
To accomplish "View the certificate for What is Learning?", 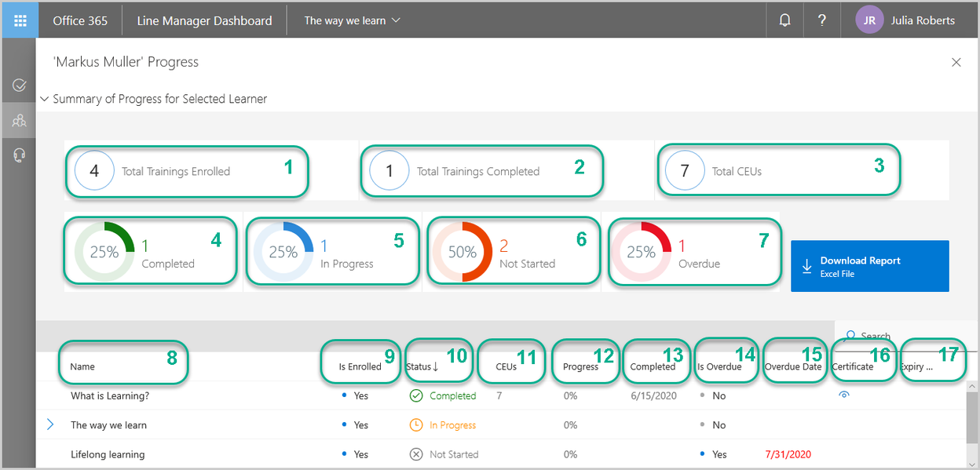I will 844,395.
